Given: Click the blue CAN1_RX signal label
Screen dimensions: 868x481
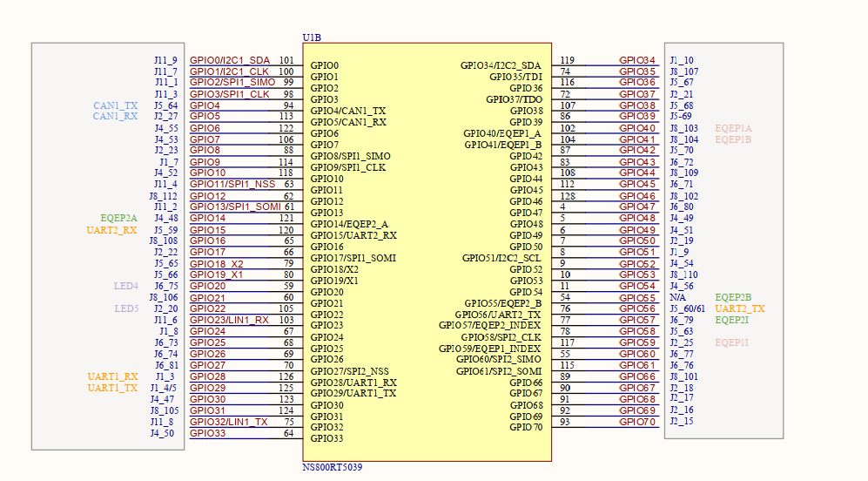Looking at the screenshot, I should (x=115, y=116).
